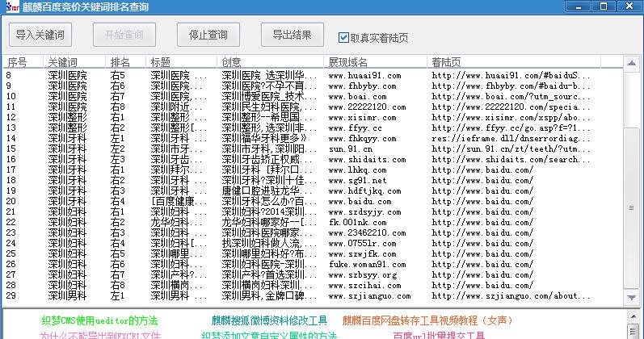Open link 为什么不能导出到EXCEL文件
The height and width of the screenshot is (339, 644).
point(100,335)
